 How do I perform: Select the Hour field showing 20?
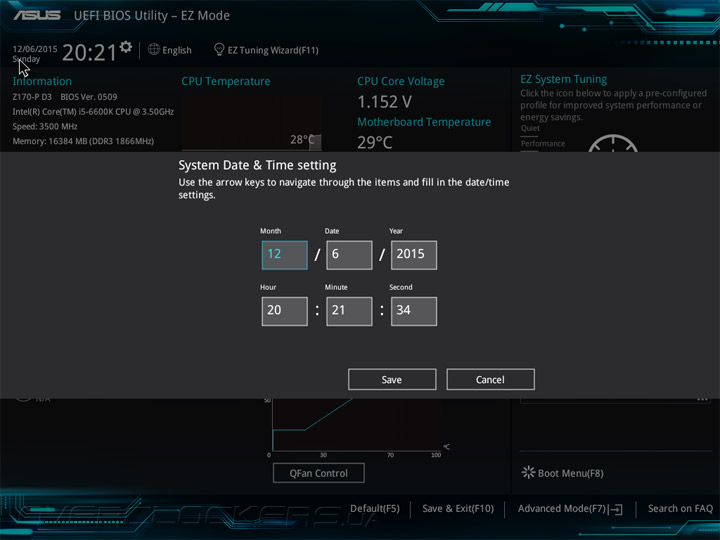click(285, 311)
